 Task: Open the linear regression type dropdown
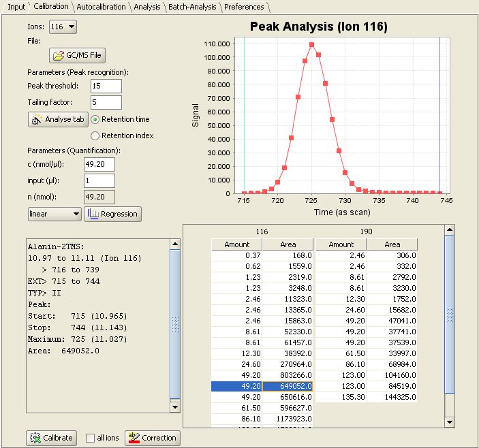click(55, 214)
